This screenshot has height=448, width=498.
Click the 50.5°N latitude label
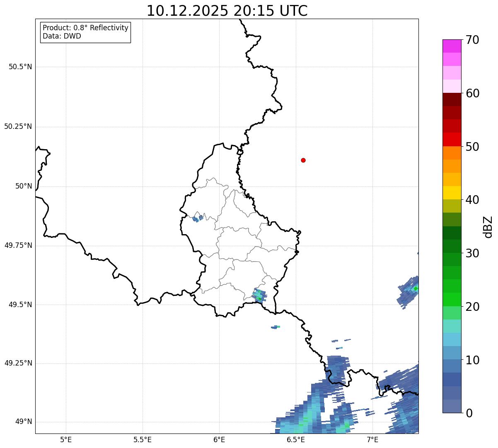tap(20, 67)
